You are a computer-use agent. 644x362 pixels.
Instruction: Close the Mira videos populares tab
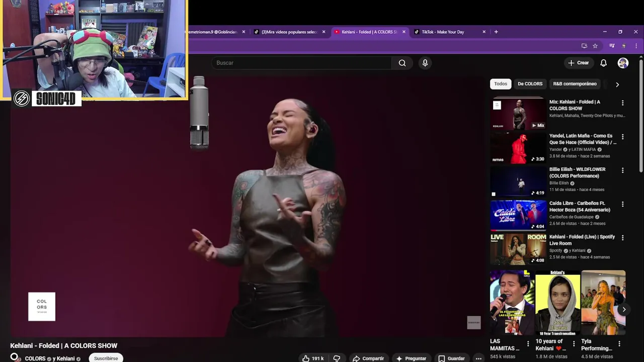pyautogui.click(x=324, y=32)
